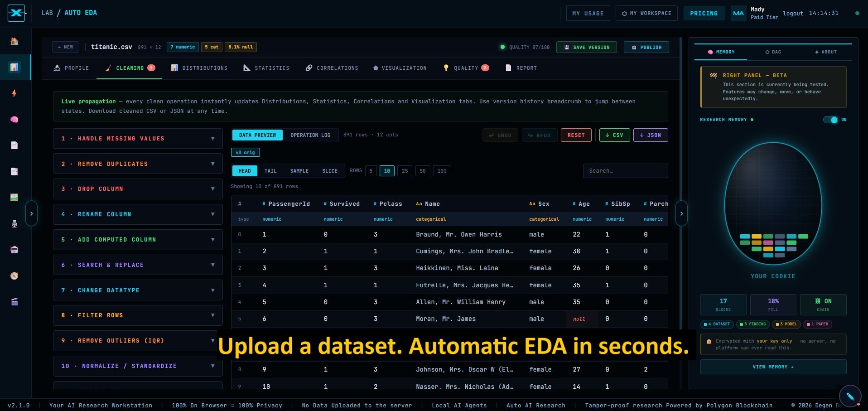Image resolution: width=868 pixels, height=411 pixels.
Task: Click the lightning bolt icon in the sidebar
Action: coord(14,93)
